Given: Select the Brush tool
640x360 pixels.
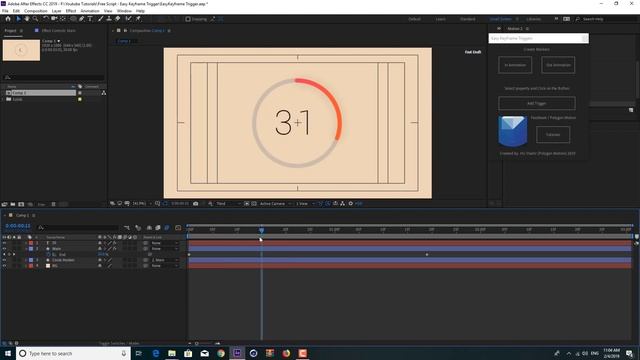Looking at the screenshot, I should tap(100, 19).
